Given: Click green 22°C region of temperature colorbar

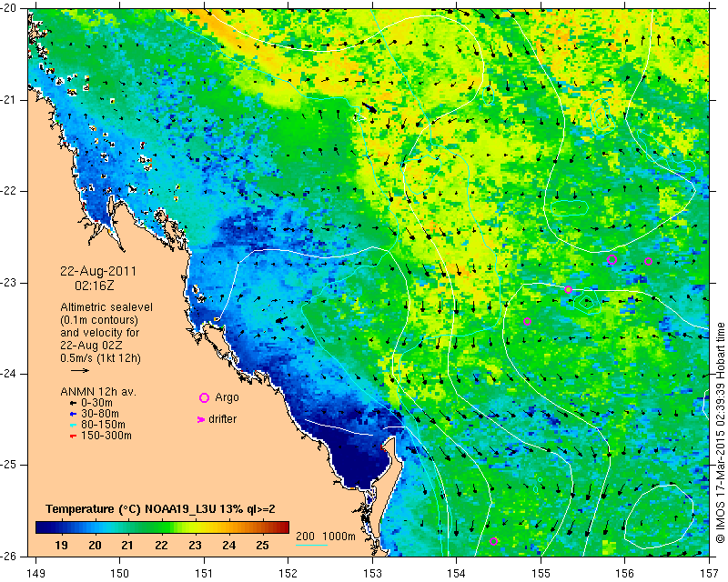Looking at the screenshot, I should (162, 527).
